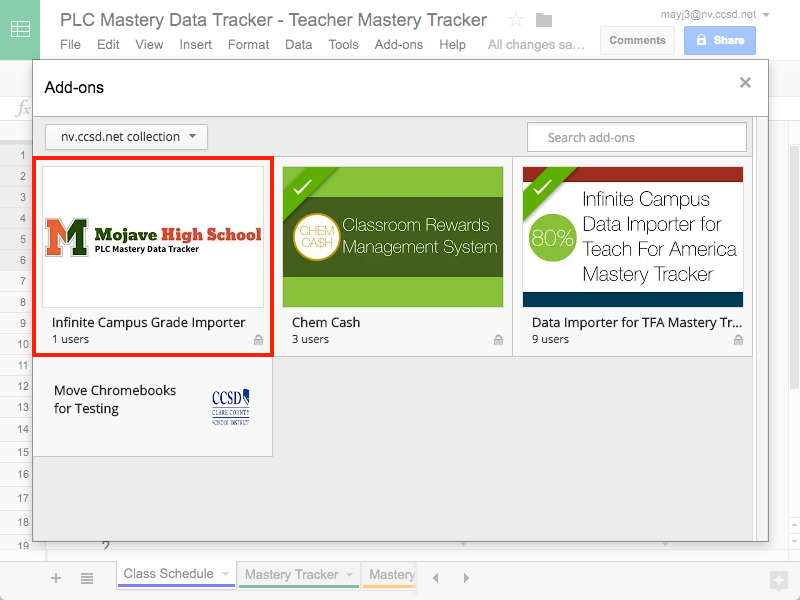Open the move-to-folder icon
800x600 pixels.
(x=544, y=20)
